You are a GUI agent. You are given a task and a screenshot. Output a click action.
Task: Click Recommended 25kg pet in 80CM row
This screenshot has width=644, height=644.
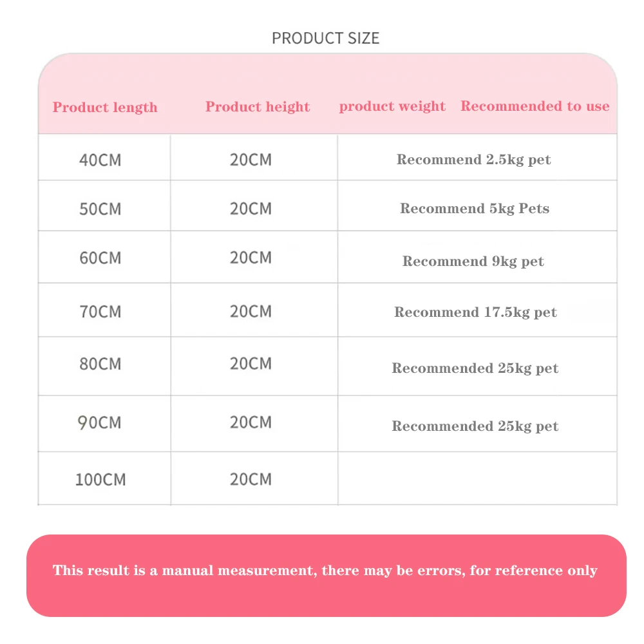475,368
